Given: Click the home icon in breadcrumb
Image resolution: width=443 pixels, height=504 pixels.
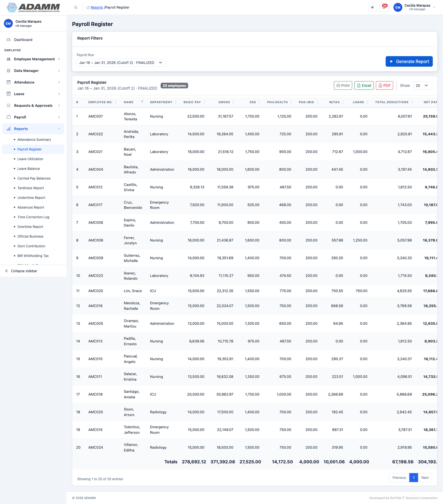Looking at the screenshot, I should tap(88, 8).
